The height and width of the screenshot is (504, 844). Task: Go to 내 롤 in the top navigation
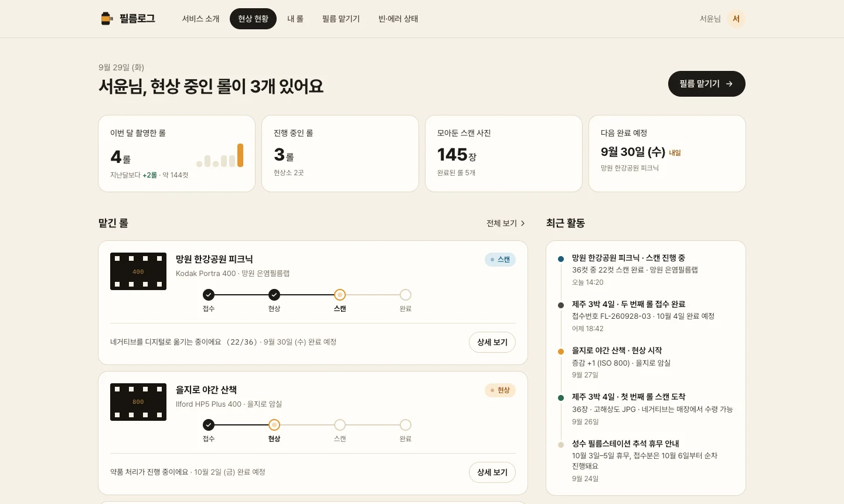pos(295,19)
